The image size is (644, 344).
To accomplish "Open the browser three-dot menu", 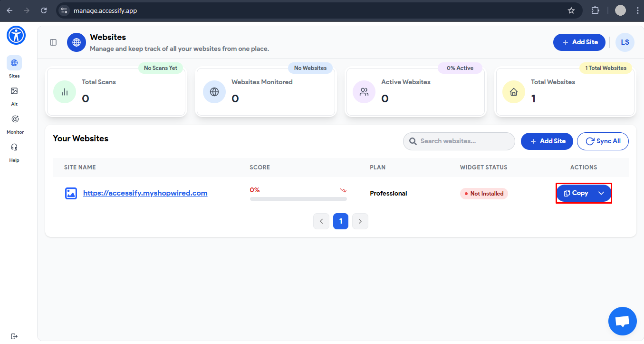I will point(637,10).
